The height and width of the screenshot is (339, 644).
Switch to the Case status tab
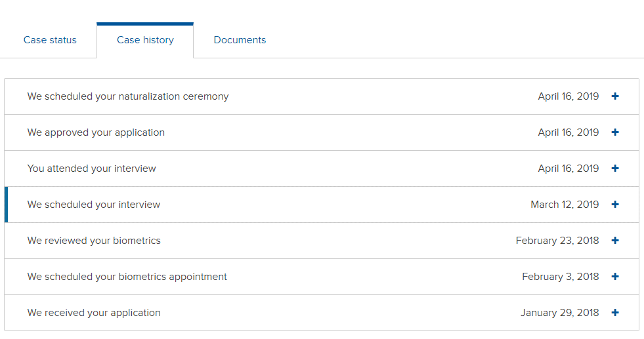(50, 40)
